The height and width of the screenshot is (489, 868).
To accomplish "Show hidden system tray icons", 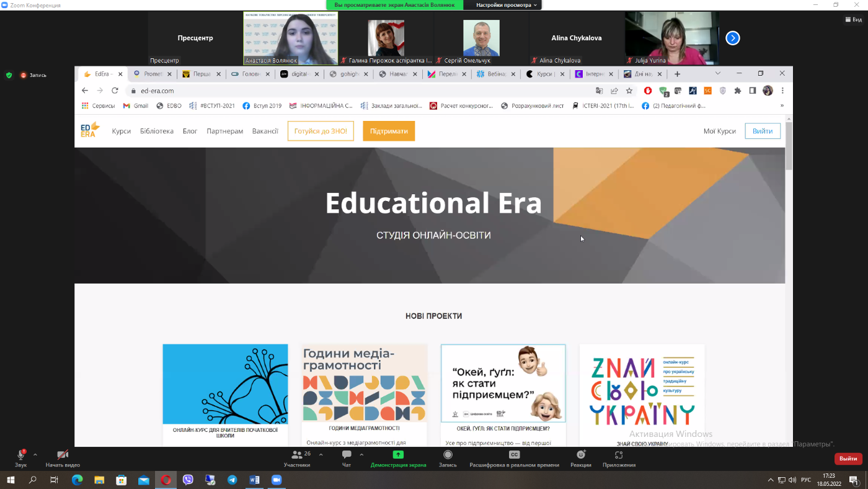I will [x=771, y=480].
